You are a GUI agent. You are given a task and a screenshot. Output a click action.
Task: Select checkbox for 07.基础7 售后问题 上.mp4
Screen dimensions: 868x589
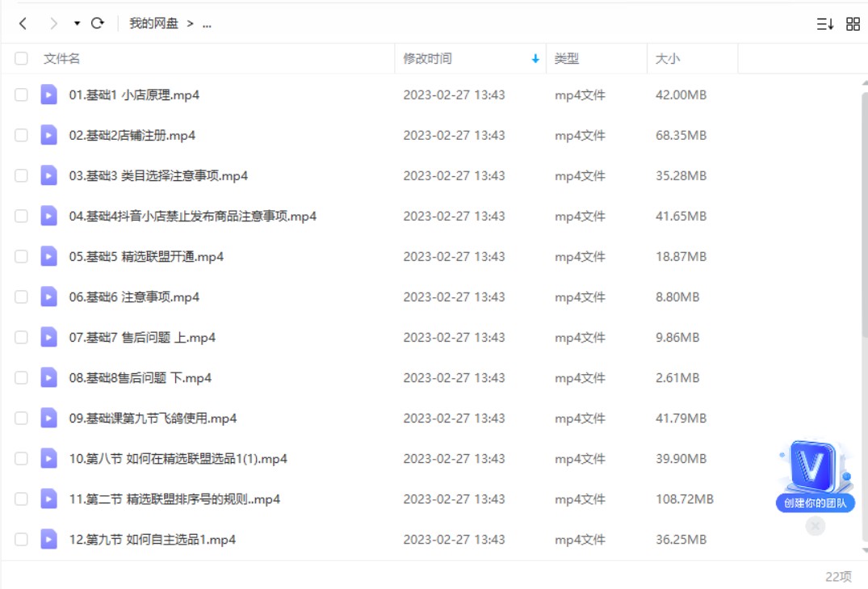21,338
